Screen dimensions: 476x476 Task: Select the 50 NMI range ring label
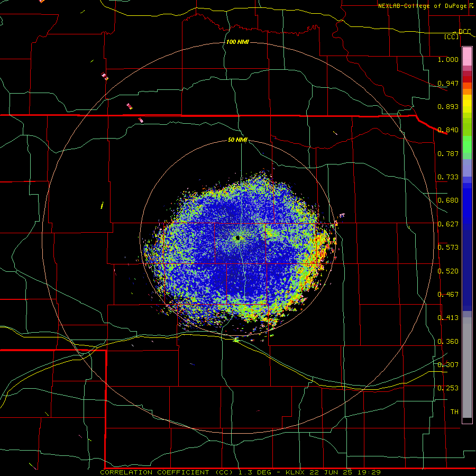coord(237,140)
